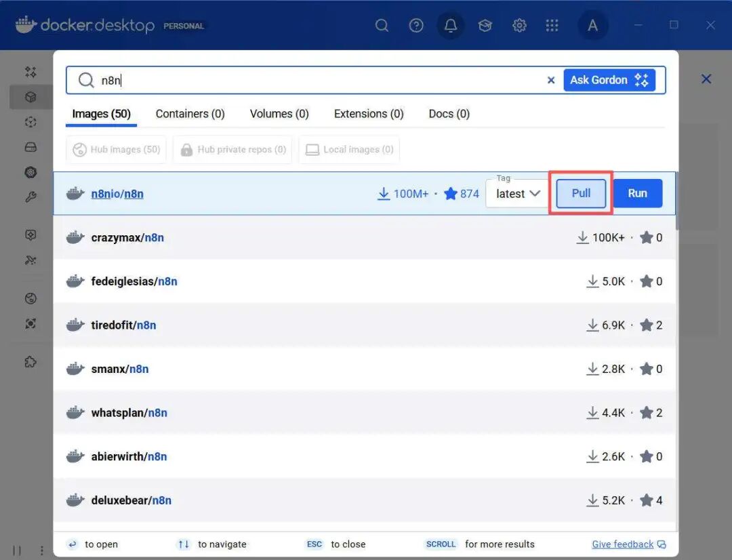Switch to the Containers (0) tab
Image resolution: width=732 pixels, height=560 pixels.
[190, 114]
